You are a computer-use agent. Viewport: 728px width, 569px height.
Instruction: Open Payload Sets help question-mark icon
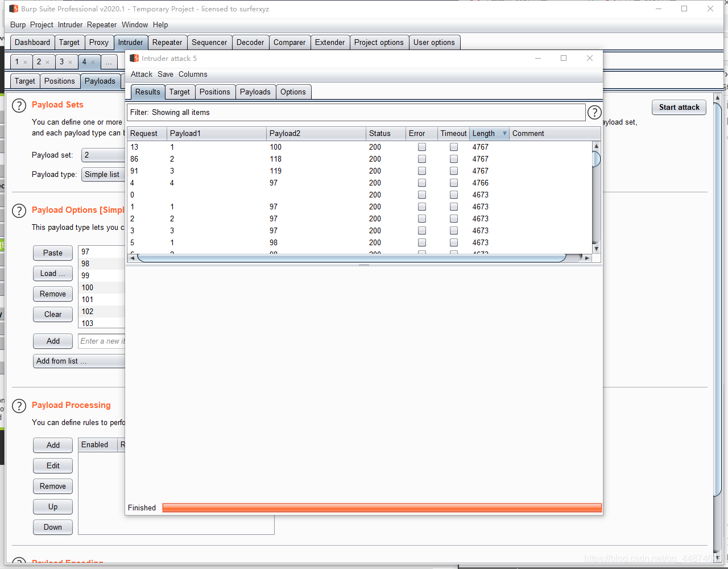[19, 105]
